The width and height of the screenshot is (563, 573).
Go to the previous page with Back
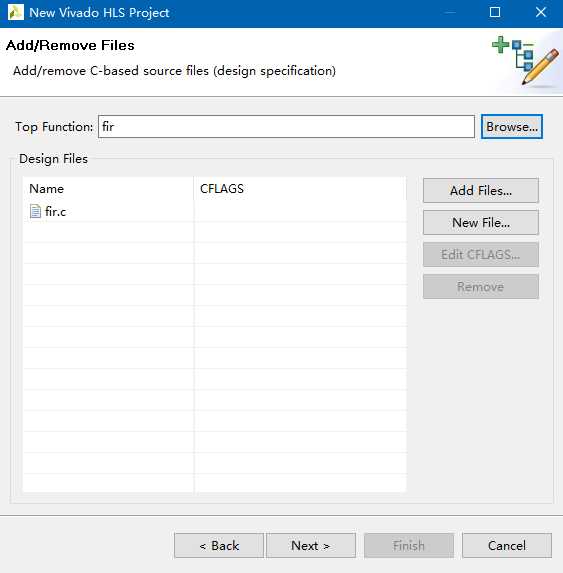tap(219, 546)
